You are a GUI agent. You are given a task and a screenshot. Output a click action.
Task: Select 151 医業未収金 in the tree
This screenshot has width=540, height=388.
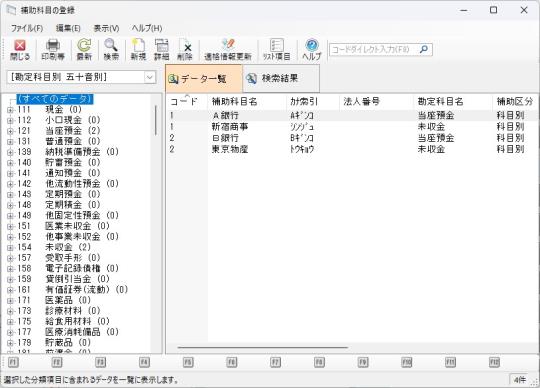tap(64, 226)
